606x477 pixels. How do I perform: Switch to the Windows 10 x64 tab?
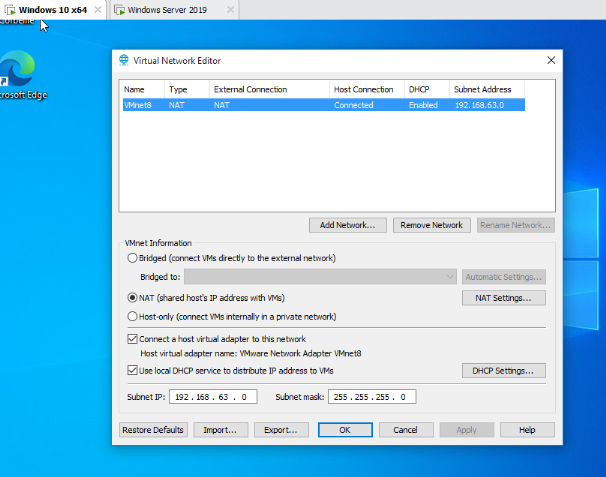pyautogui.click(x=50, y=9)
